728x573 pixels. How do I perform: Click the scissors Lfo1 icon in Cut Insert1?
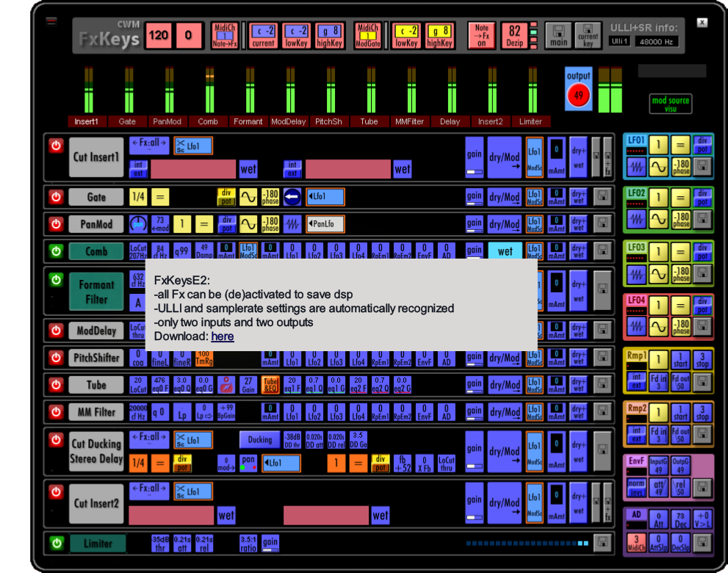tap(193, 145)
